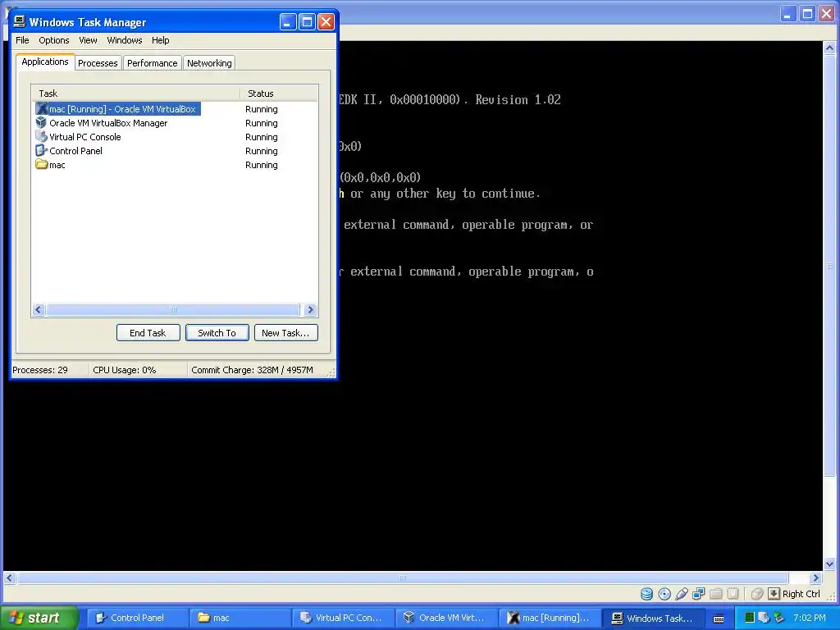Click the hard disk activity indicator in VirtualBox status bar
The height and width of the screenshot is (630, 840).
(x=646, y=594)
